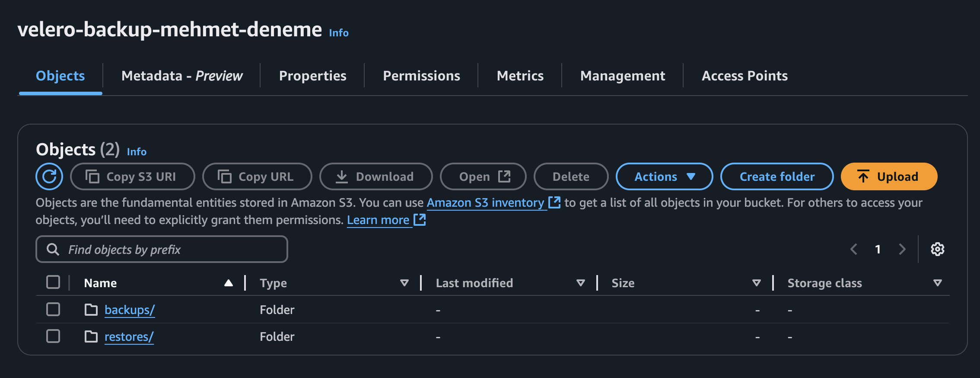Screen dimensions: 980x378
Task: Open the Access Points tab
Action: (745, 76)
